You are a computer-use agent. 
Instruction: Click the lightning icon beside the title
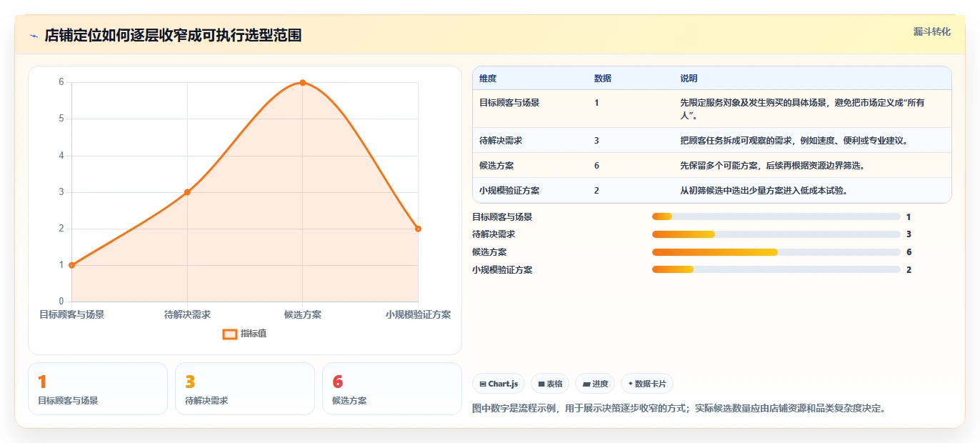(x=34, y=35)
